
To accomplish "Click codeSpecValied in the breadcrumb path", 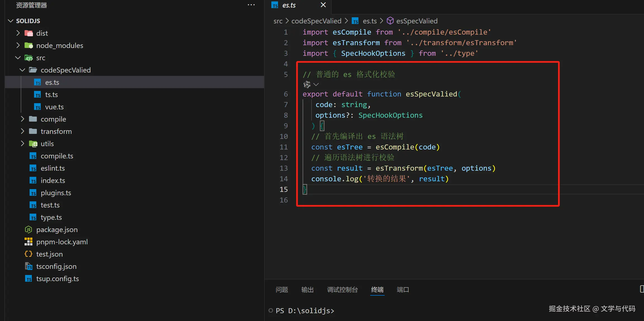I will 316,21.
